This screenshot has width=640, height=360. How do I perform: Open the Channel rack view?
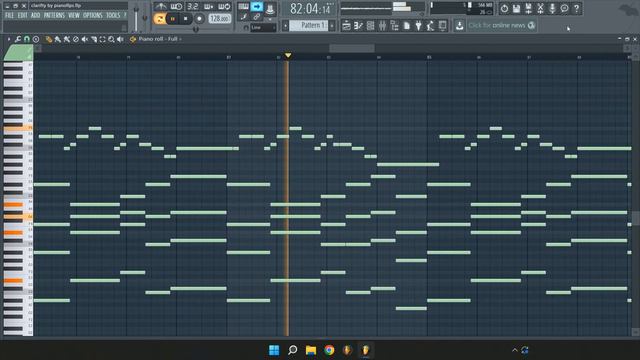tap(370, 26)
